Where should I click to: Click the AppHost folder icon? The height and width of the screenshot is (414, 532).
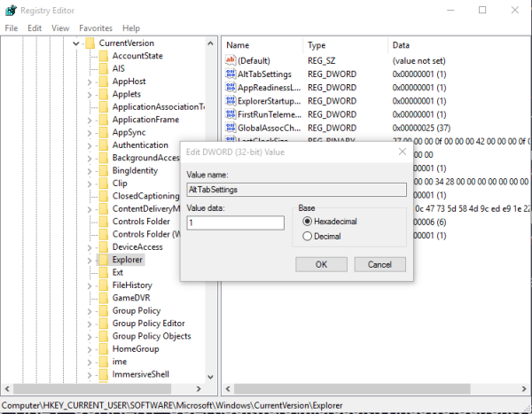click(104, 82)
